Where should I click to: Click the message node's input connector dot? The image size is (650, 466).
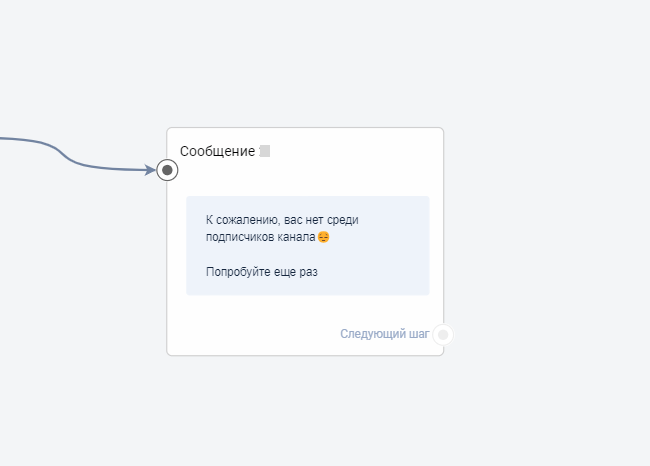click(x=168, y=170)
